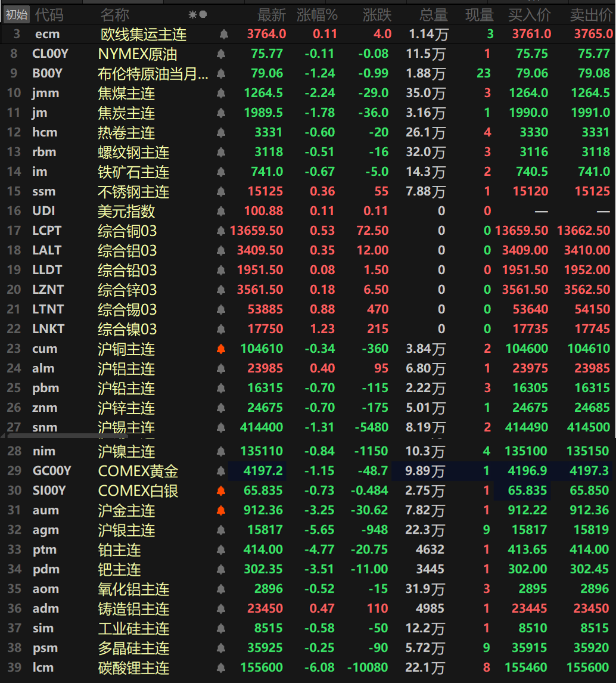
Task: Toggle alert bell for 焦炭主连
Action: 221,113
